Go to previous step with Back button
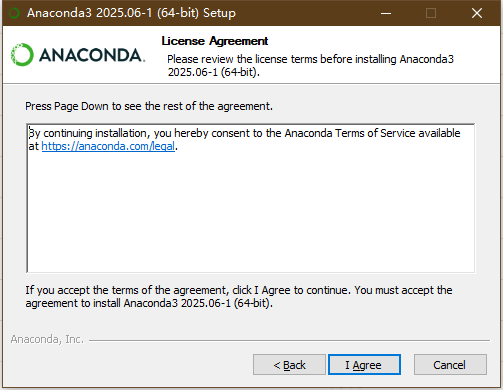This screenshot has width=503, height=390. (x=289, y=365)
